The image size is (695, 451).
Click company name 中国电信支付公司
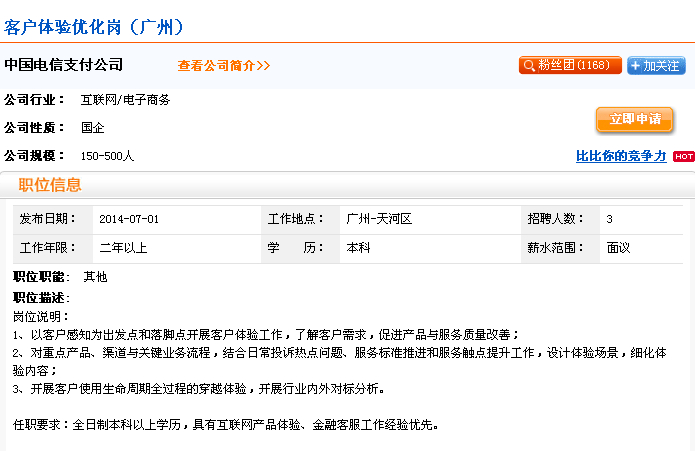pyautogui.click(x=63, y=65)
